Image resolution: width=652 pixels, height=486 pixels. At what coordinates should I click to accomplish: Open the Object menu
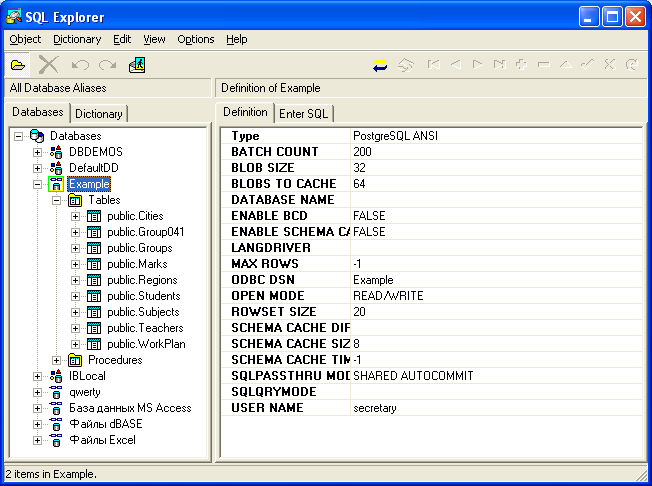pyautogui.click(x=25, y=39)
